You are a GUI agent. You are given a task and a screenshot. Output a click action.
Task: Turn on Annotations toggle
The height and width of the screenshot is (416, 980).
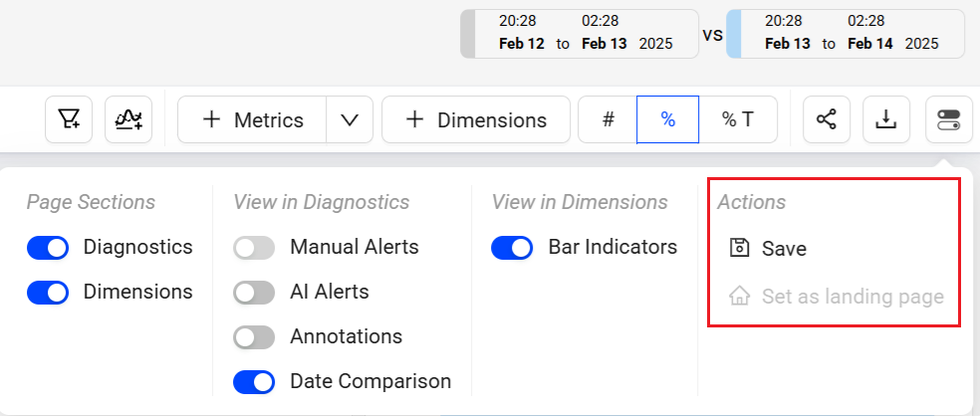254,337
